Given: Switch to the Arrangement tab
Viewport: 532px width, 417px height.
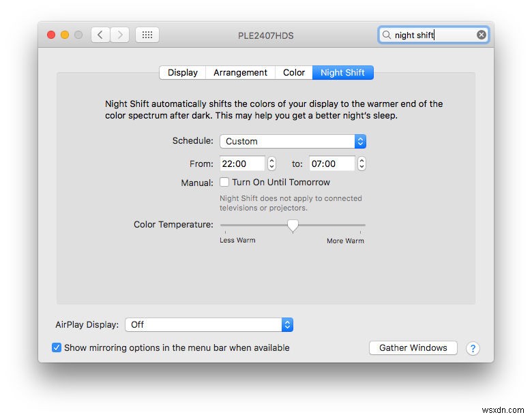Looking at the screenshot, I should click(x=240, y=72).
